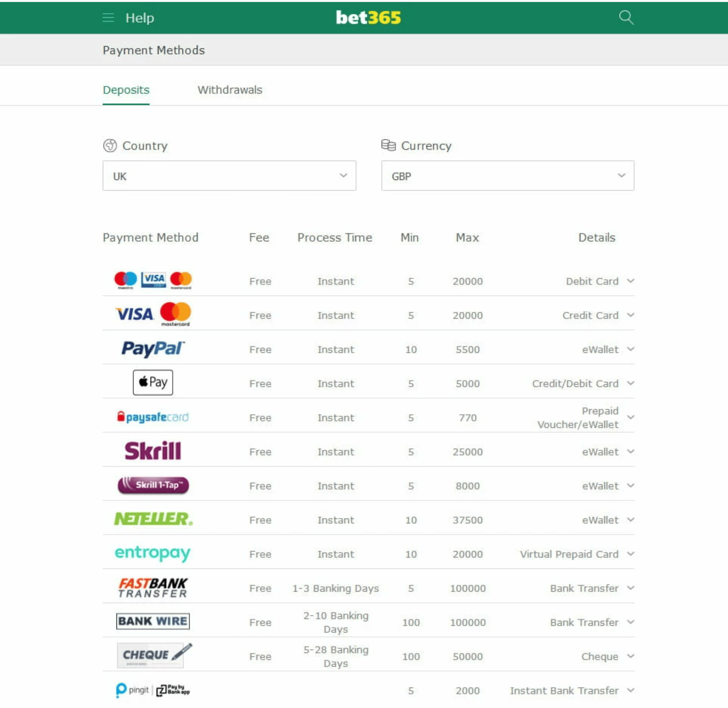728x708 pixels.
Task: Click the Skrill 1-Tap logo
Action: click(153, 485)
